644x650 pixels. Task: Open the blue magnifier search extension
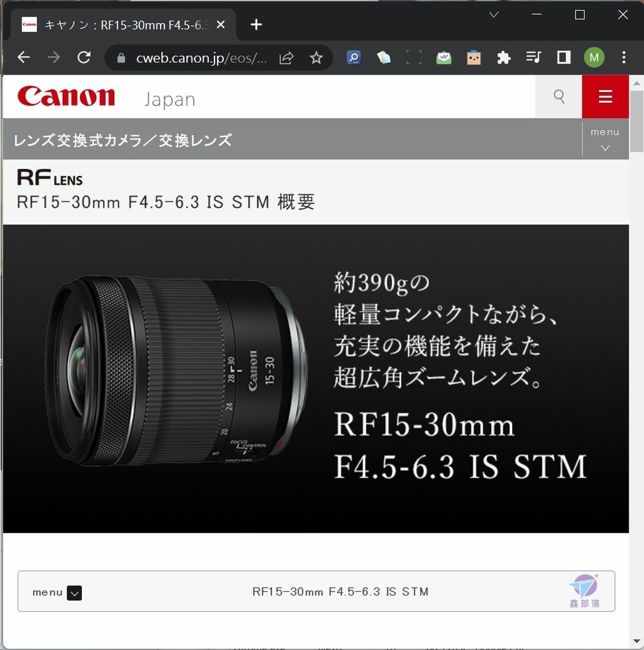[353, 57]
